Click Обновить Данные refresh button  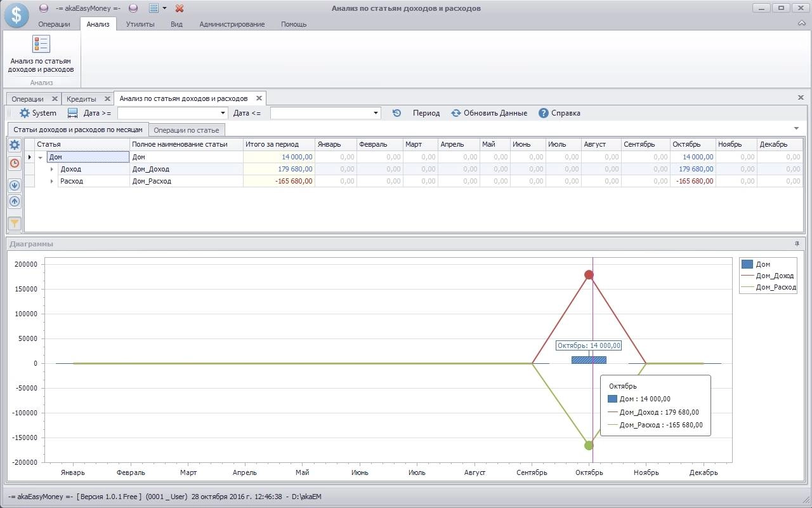tap(489, 113)
